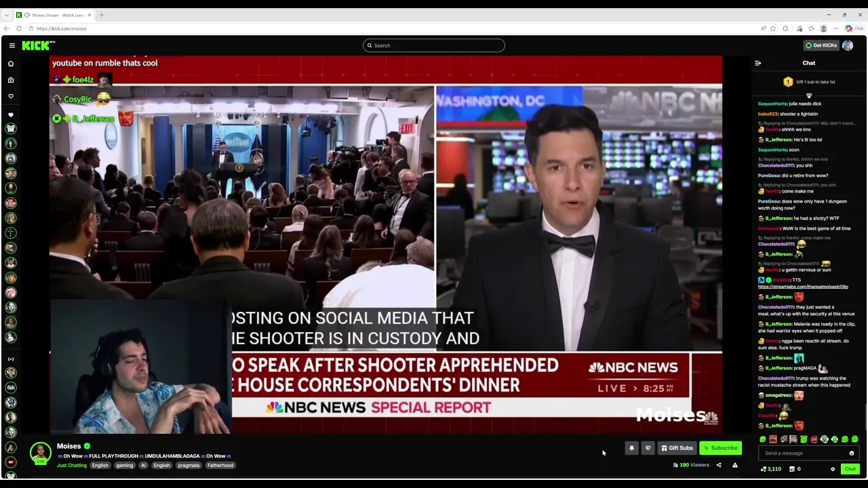
Task: Select the AI tag
Action: pos(143,466)
